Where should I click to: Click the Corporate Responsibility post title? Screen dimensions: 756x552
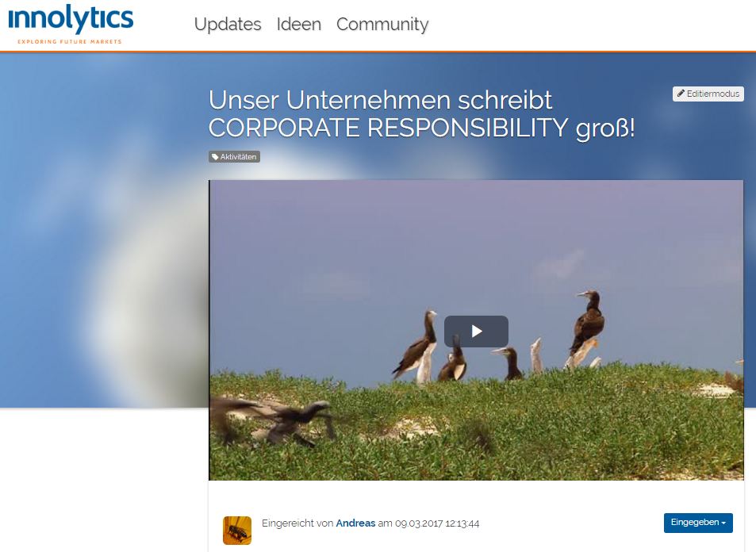(x=422, y=113)
